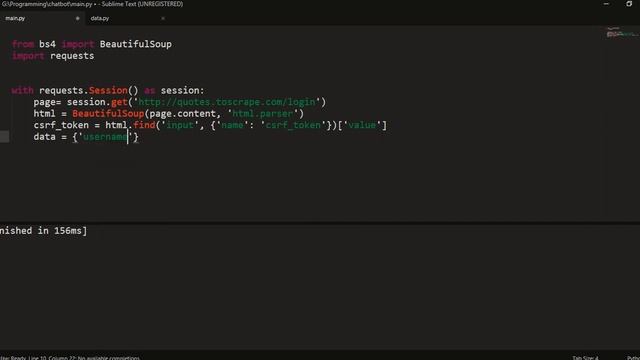
Task: Close the data.py tab
Action: (x=163, y=18)
